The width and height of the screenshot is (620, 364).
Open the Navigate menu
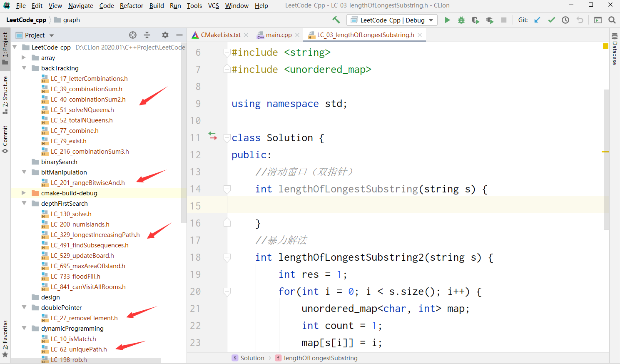[81, 5]
